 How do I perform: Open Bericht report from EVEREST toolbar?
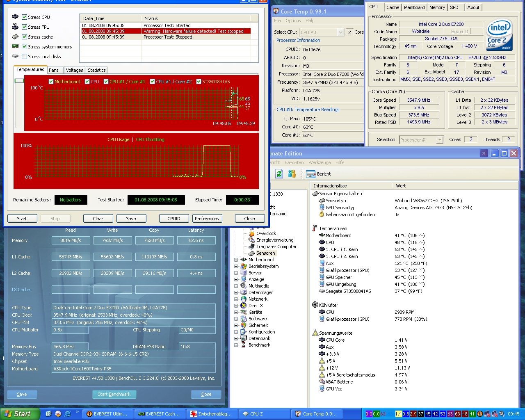coord(319,174)
